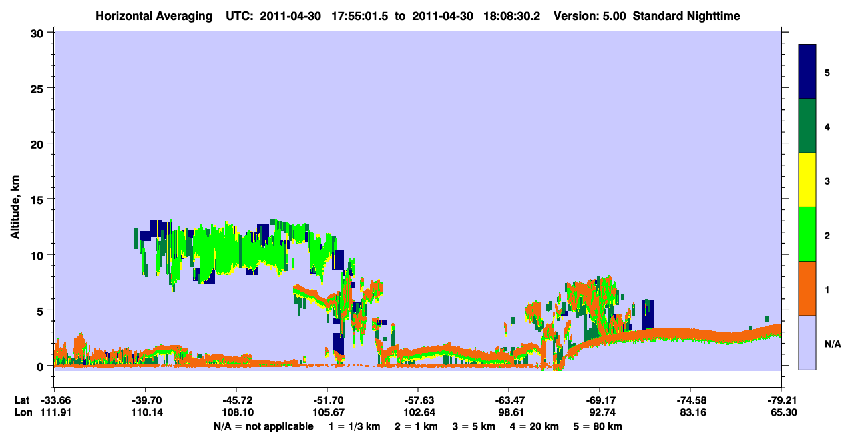This screenshot has height=445, width=868.
Task: Click the start time '17:55:01.5' in title
Action: pyautogui.click(x=361, y=16)
